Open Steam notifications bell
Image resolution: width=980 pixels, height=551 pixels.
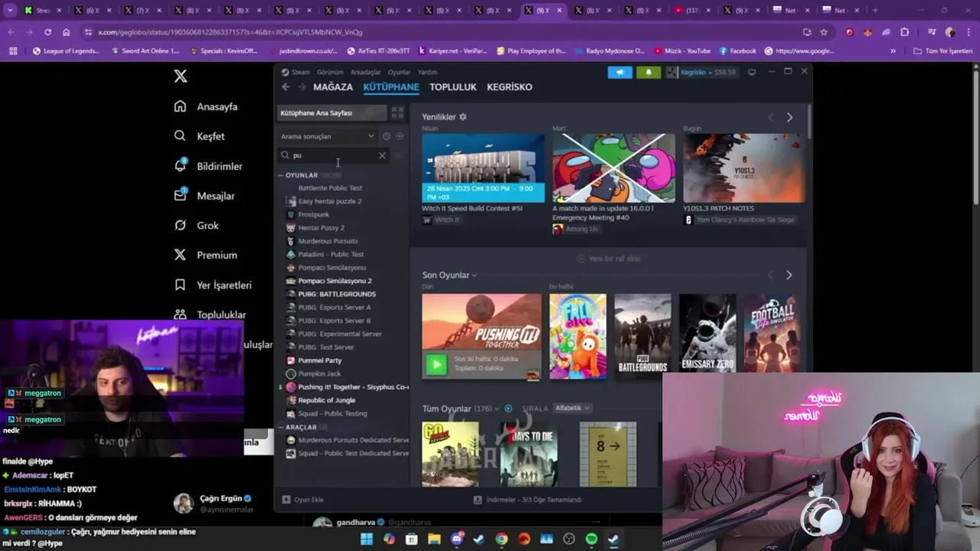coord(648,72)
